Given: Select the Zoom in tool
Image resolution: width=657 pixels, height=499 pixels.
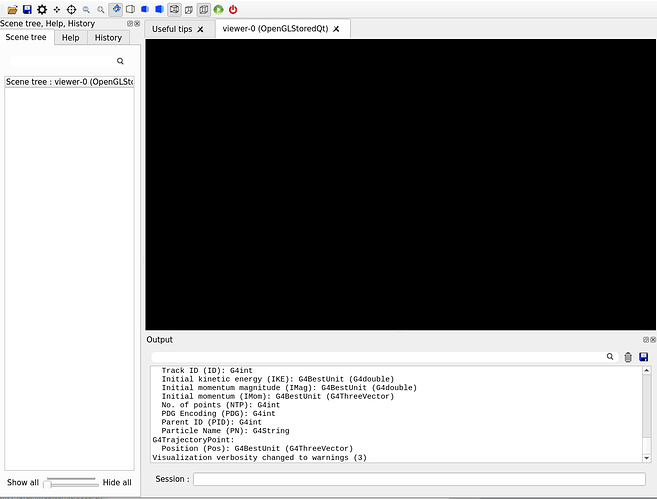Looking at the screenshot, I should pyautogui.click(x=101, y=9).
